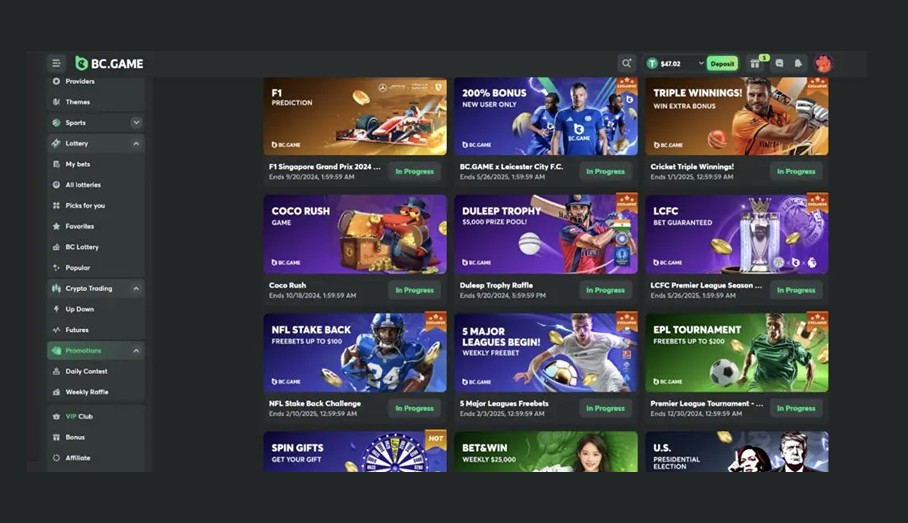Select Daily Contest in sidebar
908x523 pixels.
click(x=86, y=371)
